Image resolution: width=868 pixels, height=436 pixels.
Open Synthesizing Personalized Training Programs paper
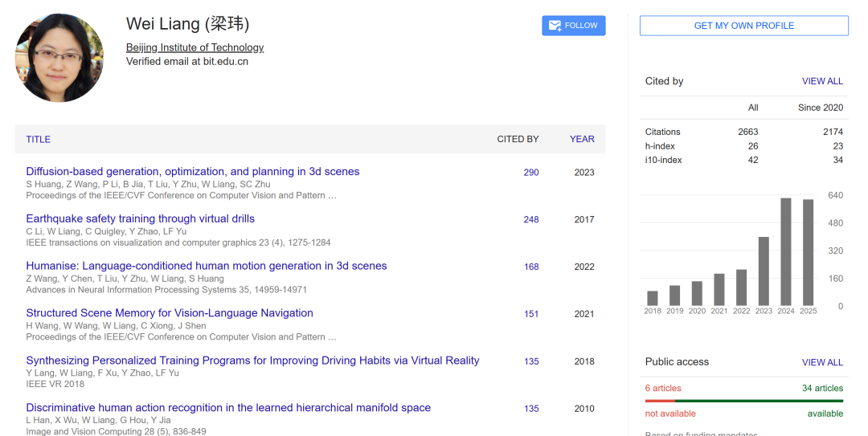click(252, 361)
